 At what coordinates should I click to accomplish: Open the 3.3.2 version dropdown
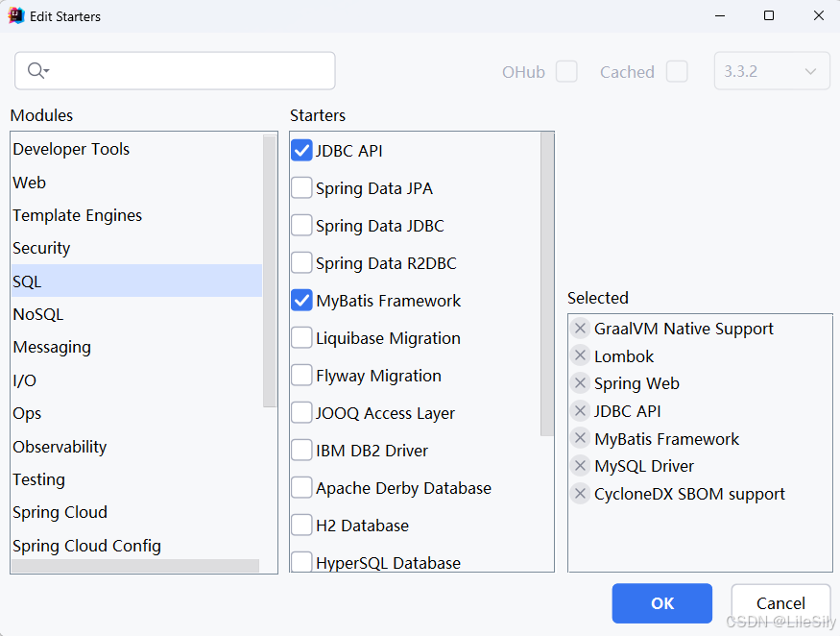[772, 71]
